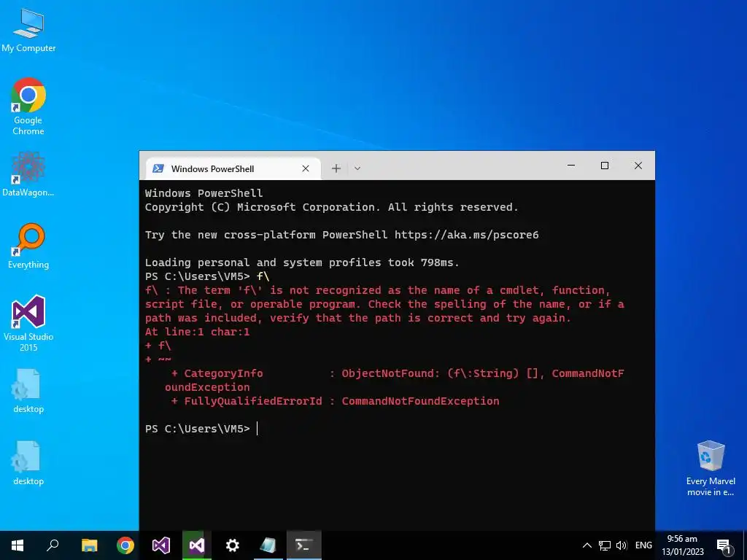Launch Visual Studio 2015 desktop shortcut
The image size is (747, 560).
coord(28,323)
